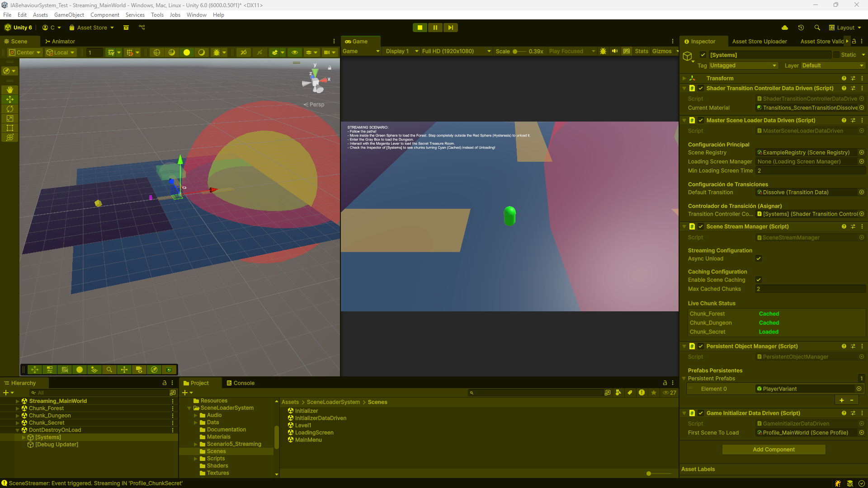The width and height of the screenshot is (868, 488).
Task: Open the Layout dropdown
Action: 845,28
